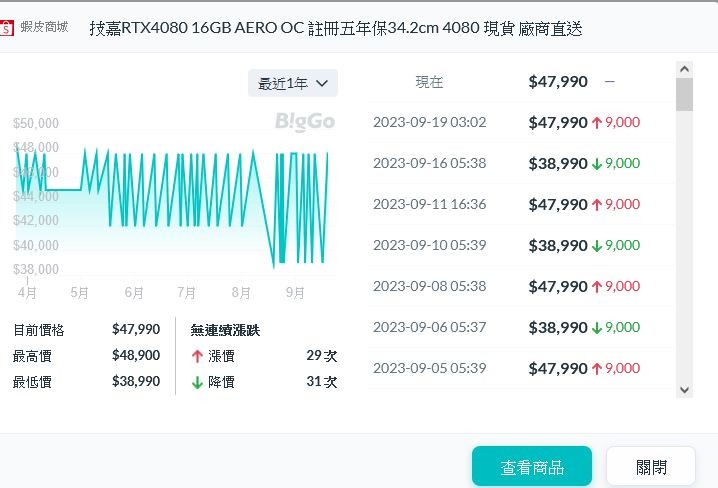Click the 現在 current price row label
The height and width of the screenshot is (488, 718).
click(429, 82)
